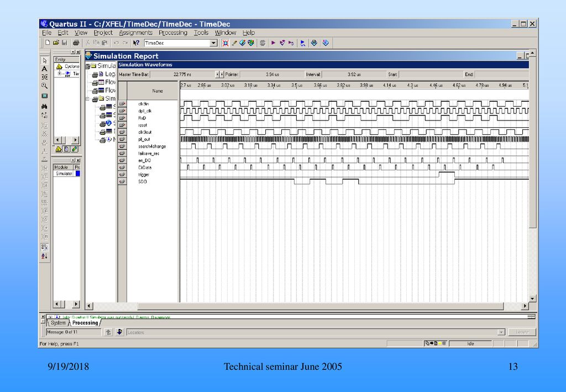566x392 pixels.
Task: Select the Zoom magnifier tool
Action: pyautogui.click(x=44, y=86)
